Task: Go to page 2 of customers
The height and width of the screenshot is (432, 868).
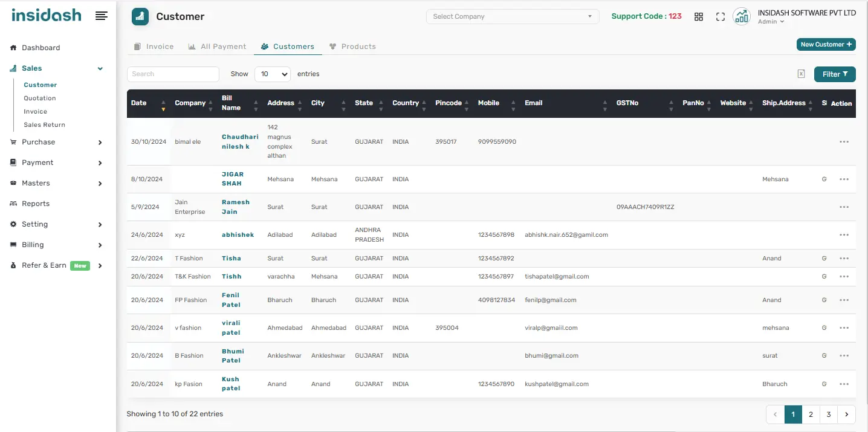Action: pos(811,414)
